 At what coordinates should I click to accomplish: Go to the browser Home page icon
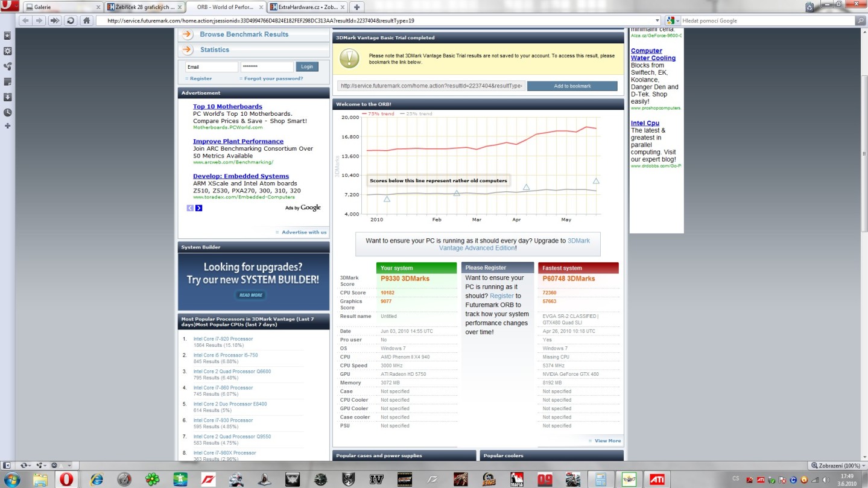point(87,21)
